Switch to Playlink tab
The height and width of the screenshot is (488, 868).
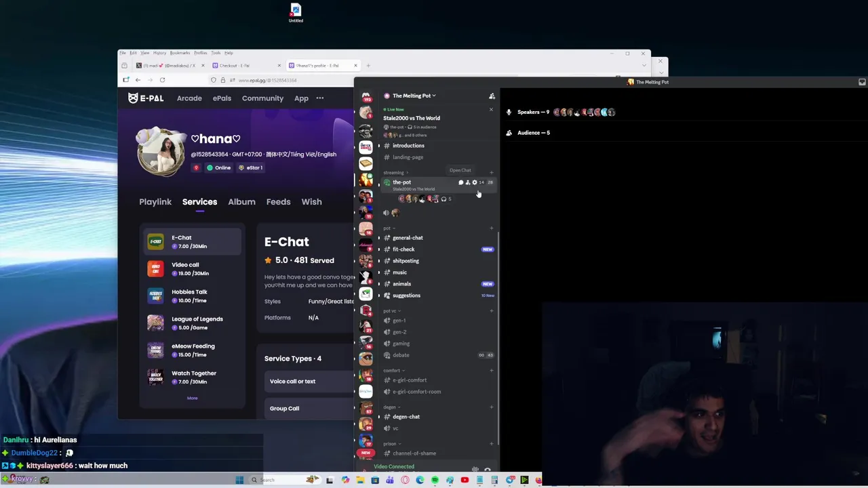[155, 201]
